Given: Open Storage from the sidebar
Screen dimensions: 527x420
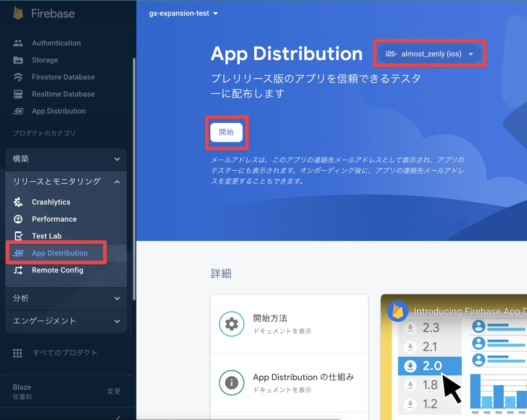Looking at the screenshot, I should [x=18, y=60].
